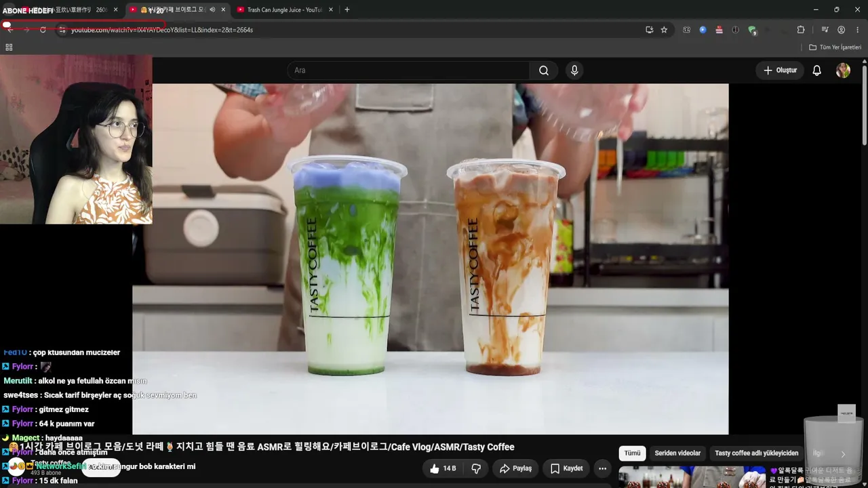Start voice search with the microphone icon
The height and width of the screenshot is (488, 868).
pos(574,70)
